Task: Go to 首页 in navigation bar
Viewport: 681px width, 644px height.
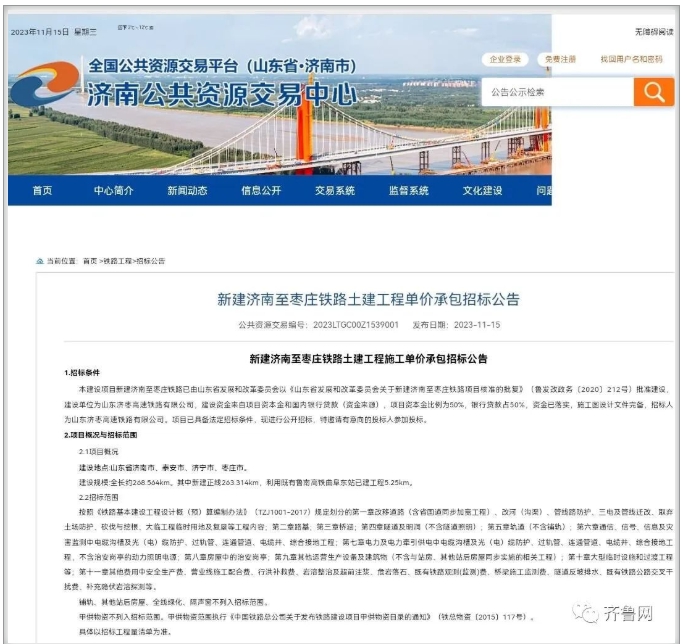Action: coord(43,191)
